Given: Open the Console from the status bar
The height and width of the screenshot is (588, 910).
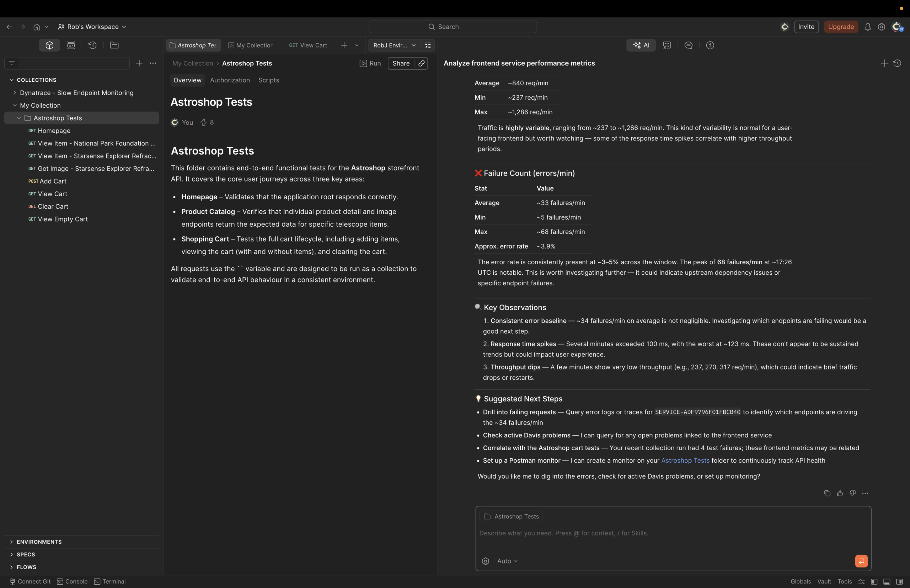Looking at the screenshot, I should (72, 581).
